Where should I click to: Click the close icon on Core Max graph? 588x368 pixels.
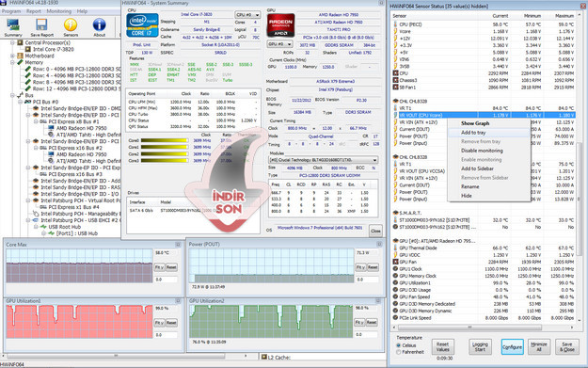tap(178, 244)
